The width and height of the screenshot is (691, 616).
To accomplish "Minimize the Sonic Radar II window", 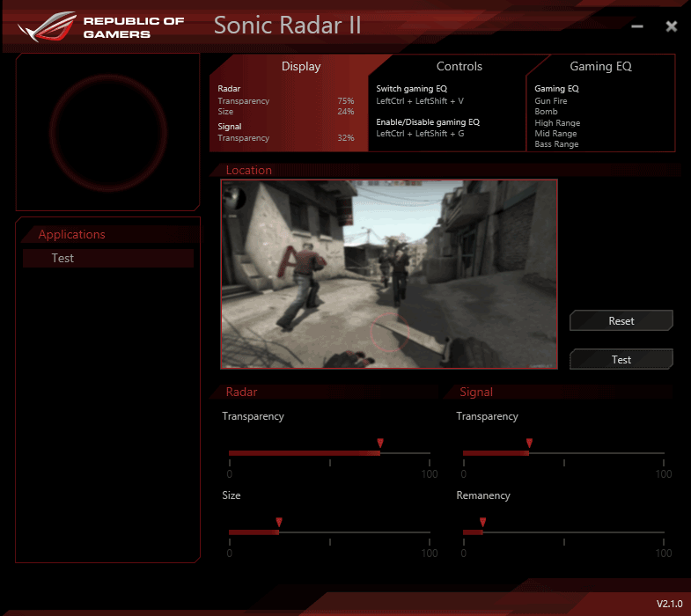I will pos(637,26).
